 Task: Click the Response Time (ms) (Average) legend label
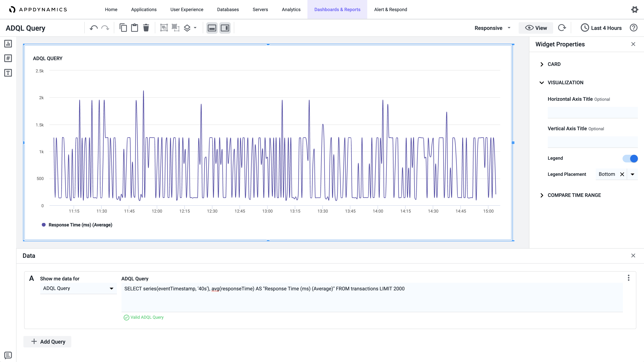click(80, 225)
